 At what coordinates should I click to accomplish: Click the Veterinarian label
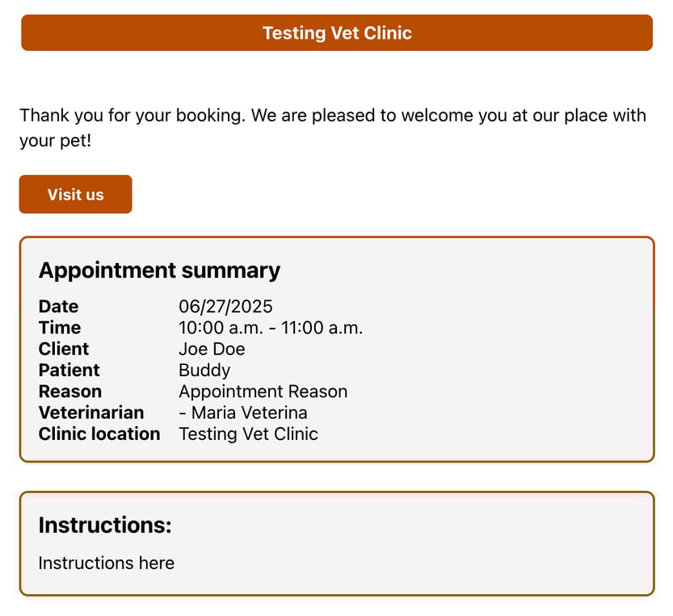[91, 413]
